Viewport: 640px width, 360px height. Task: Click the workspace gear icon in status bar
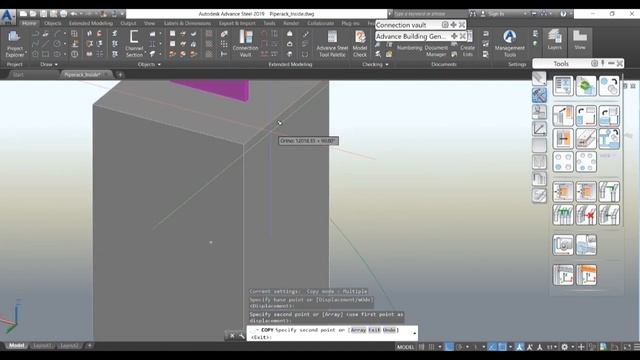pos(564,347)
